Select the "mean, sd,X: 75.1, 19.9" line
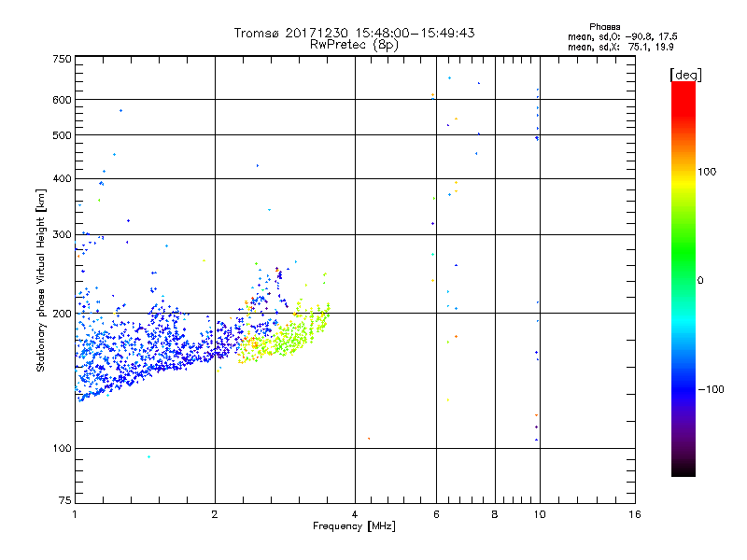The width and height of the screenshot is (747, 560). pos(620,47)
